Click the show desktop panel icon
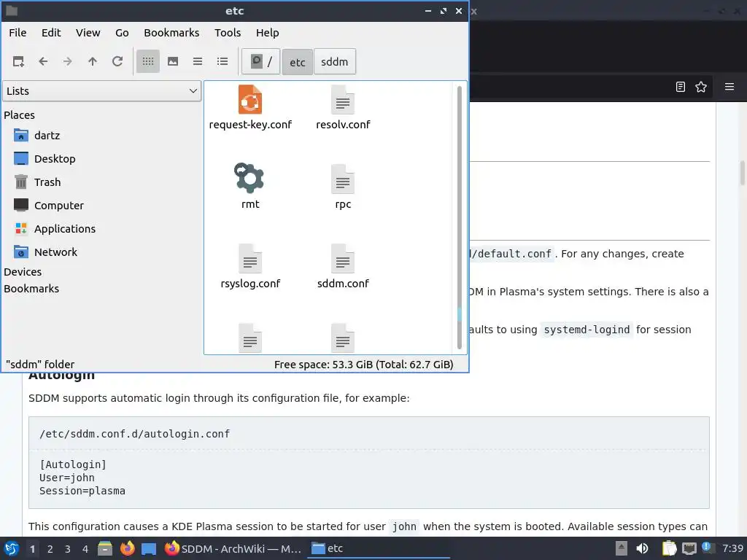This screenshot has height=560, width=747. (149, 548)
